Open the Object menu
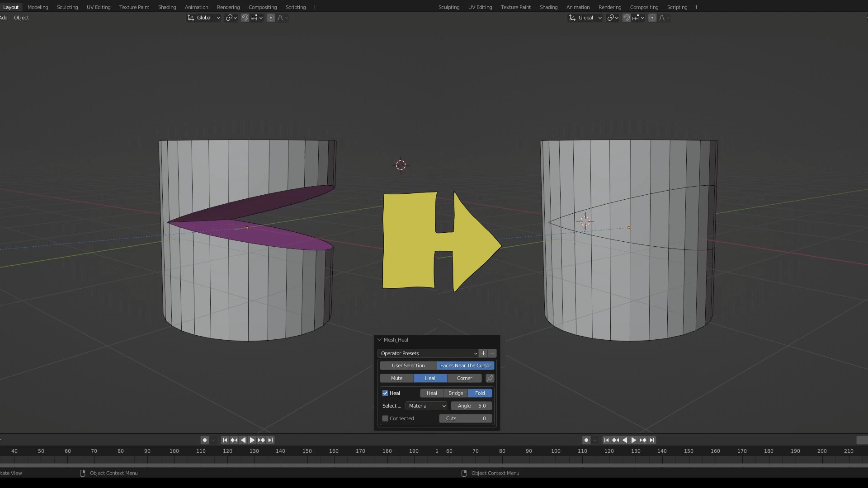Screen dimensions: 868x488 click(21, 18)
